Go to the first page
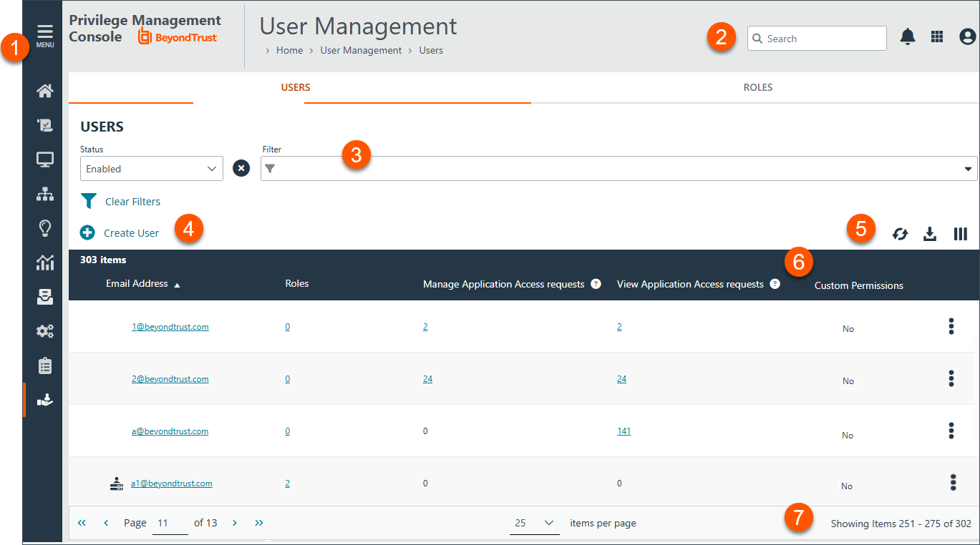 (x=82, y=523)
